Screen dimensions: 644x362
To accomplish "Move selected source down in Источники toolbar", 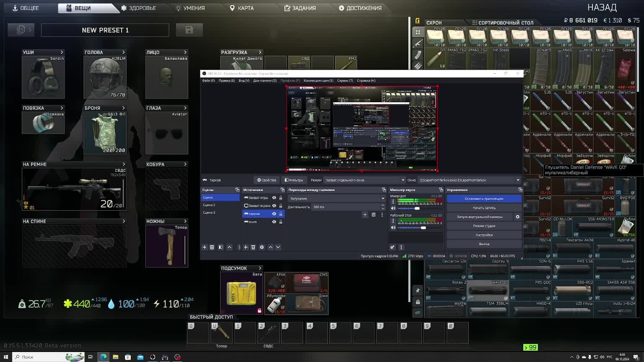I will 278,247.
